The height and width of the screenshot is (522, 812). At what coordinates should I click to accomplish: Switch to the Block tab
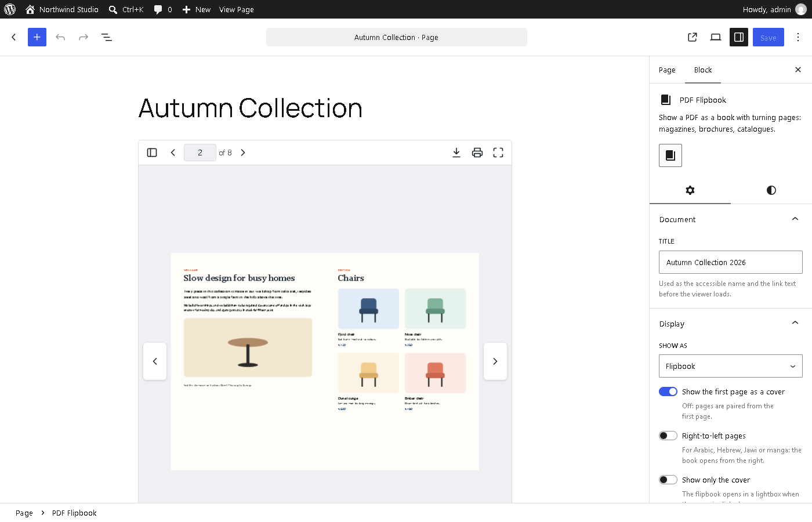(x=703, y=70)
